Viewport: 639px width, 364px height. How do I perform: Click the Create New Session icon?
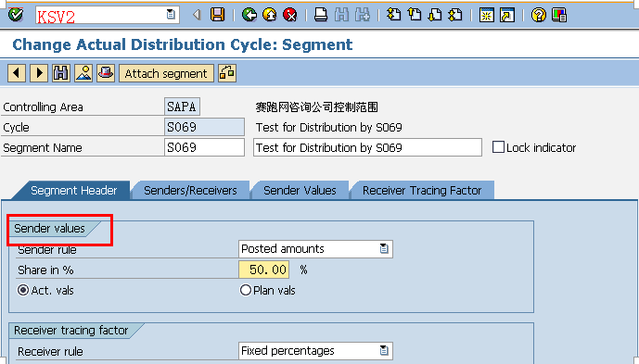(x=487, y=15)
